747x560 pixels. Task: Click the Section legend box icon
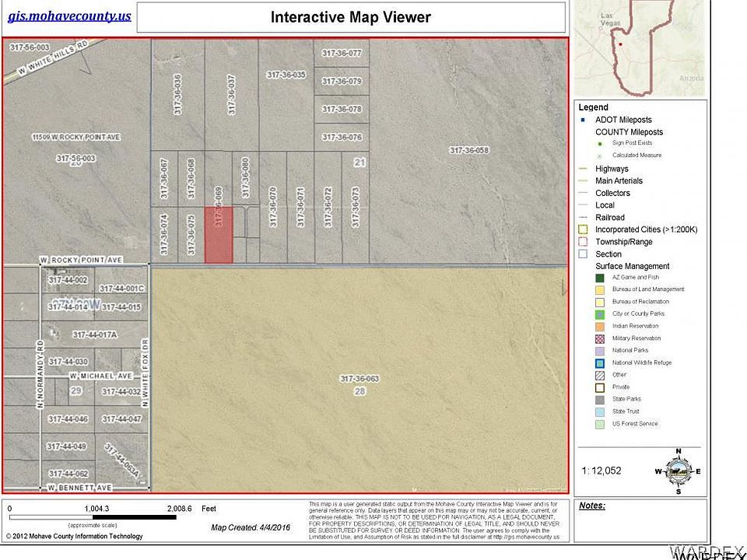(x=583, y=254)
